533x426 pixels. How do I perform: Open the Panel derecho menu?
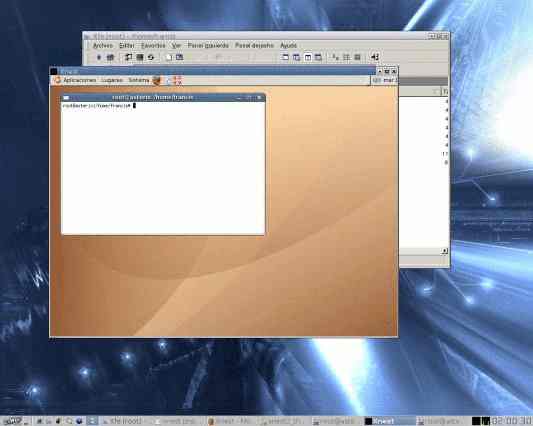254,45
